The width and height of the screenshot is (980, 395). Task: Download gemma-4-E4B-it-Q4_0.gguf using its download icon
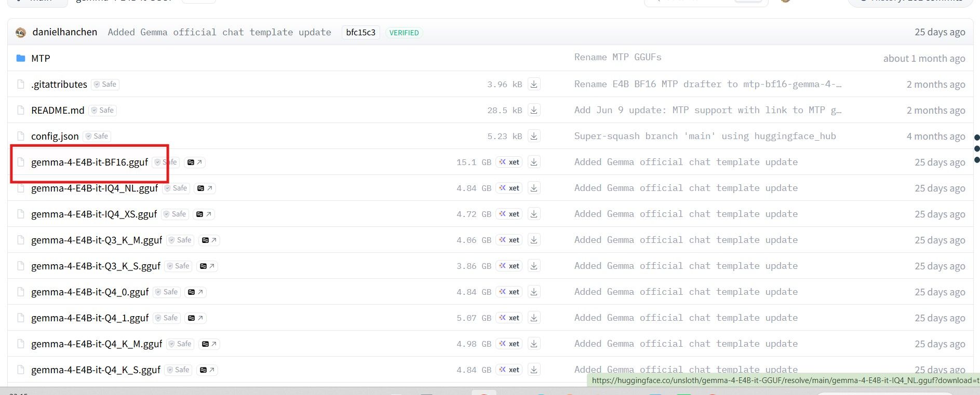(x=534, y=292)
